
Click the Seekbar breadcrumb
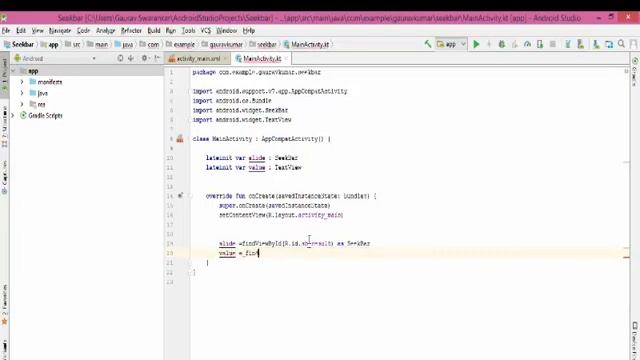(19, 44)
